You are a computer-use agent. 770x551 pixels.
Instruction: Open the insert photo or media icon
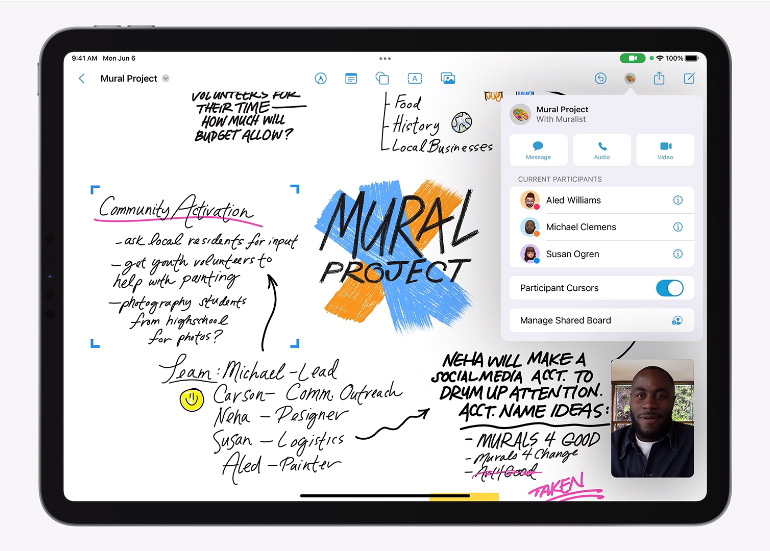point(448,78)
